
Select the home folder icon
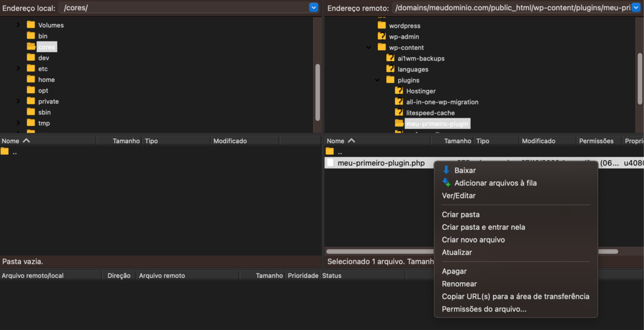point(31,79)
